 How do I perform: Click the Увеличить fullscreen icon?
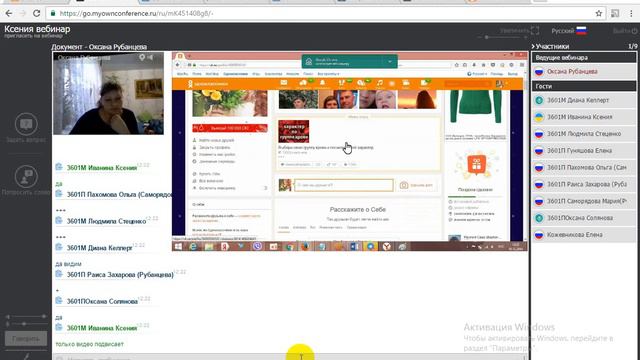coord(535,31)
